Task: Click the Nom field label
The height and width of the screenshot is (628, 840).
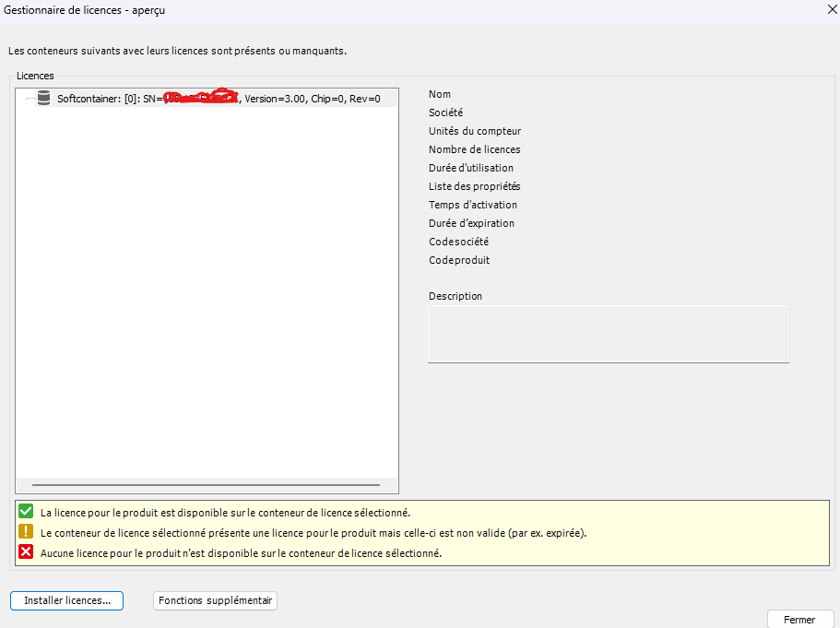Action: [440, 94]
